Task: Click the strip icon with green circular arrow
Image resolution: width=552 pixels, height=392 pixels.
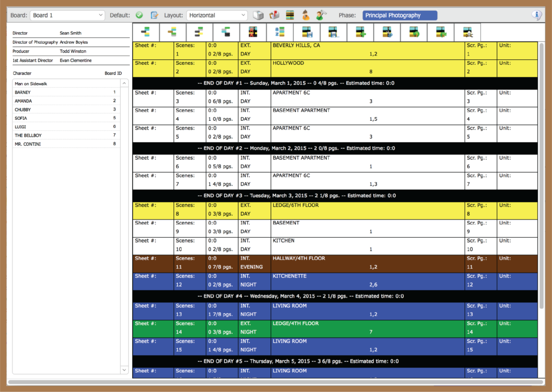Action: click(413, 32)
